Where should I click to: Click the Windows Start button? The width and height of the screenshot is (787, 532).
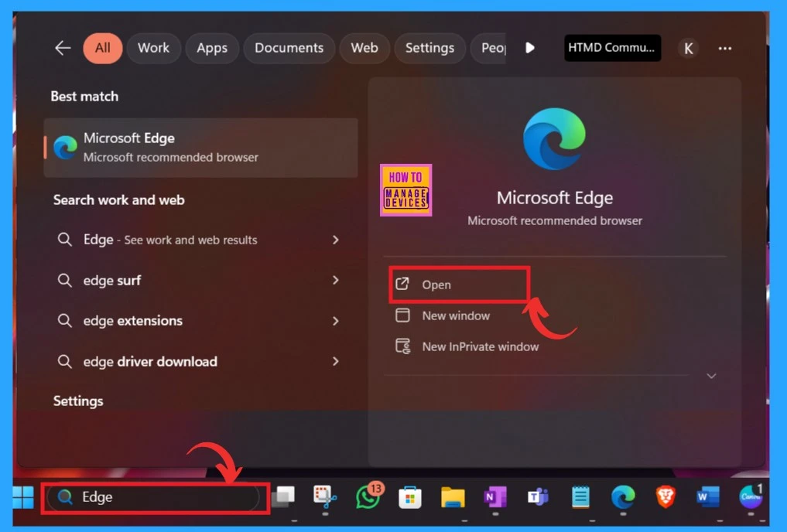(23, 497)
